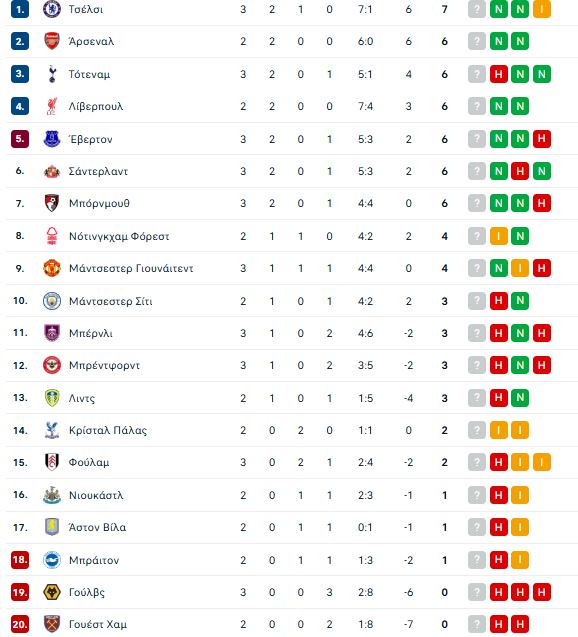Click the Γουέστ Χαμ team name

pyautogui.click(x=98, y=624)
